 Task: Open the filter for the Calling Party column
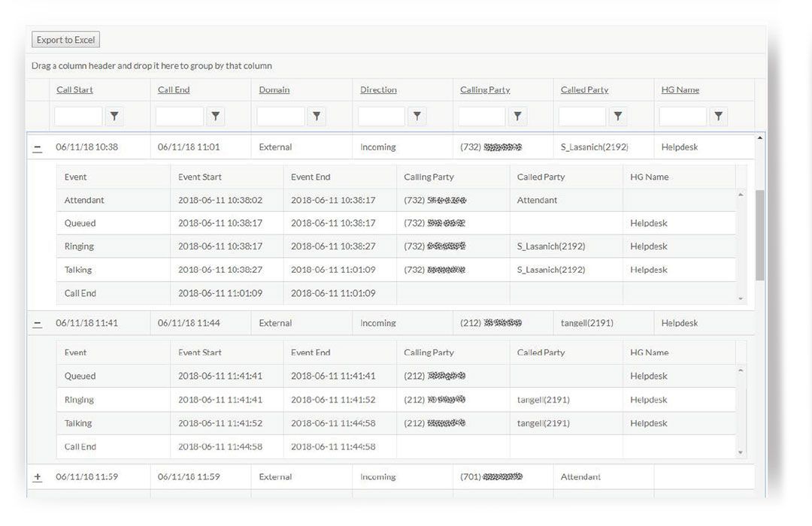coord(517,116)
